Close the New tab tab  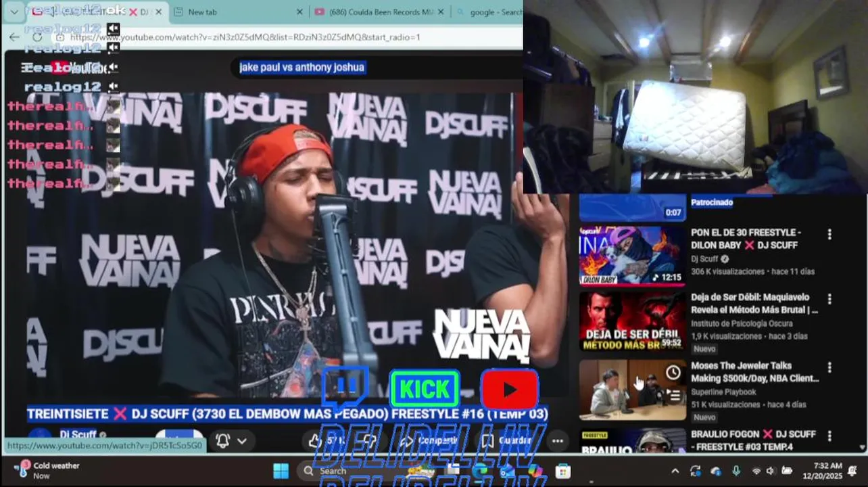299,12
